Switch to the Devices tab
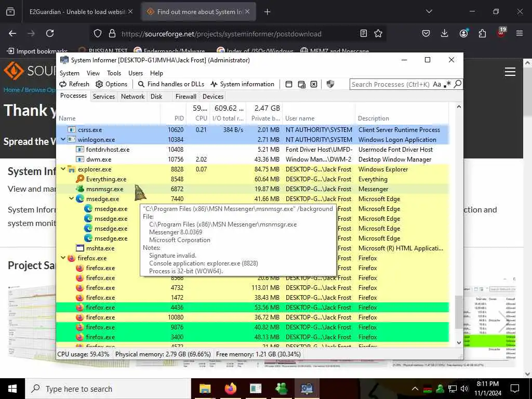The image size is (532, 399). click(x=212, y=96)
